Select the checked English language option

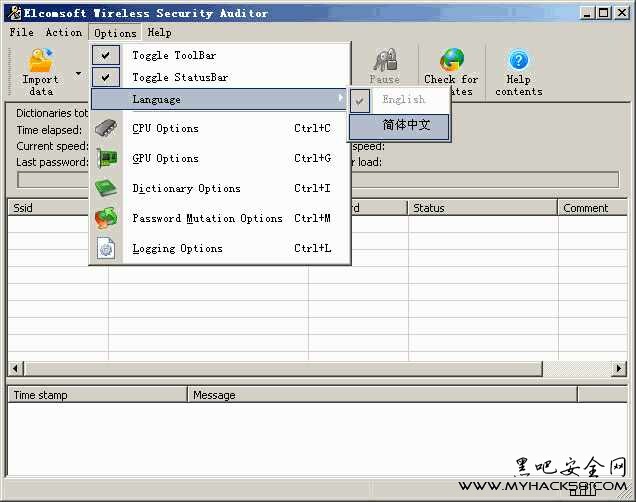pos(402,100)
